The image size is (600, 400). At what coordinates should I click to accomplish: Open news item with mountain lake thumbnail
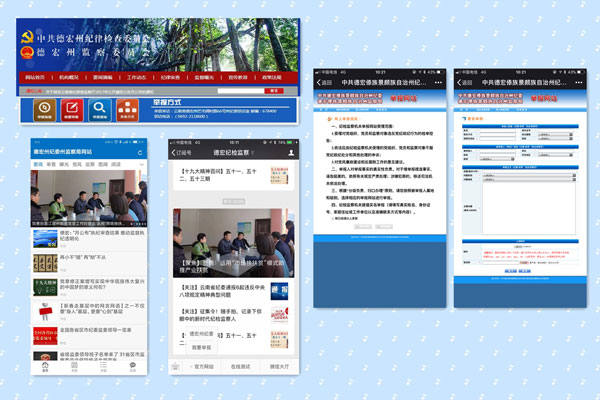click(89, 239)
